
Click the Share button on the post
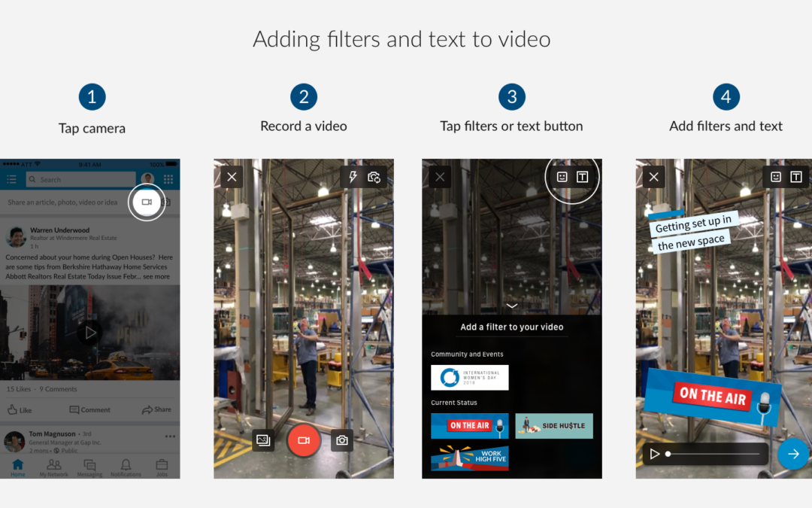[156, 409]
